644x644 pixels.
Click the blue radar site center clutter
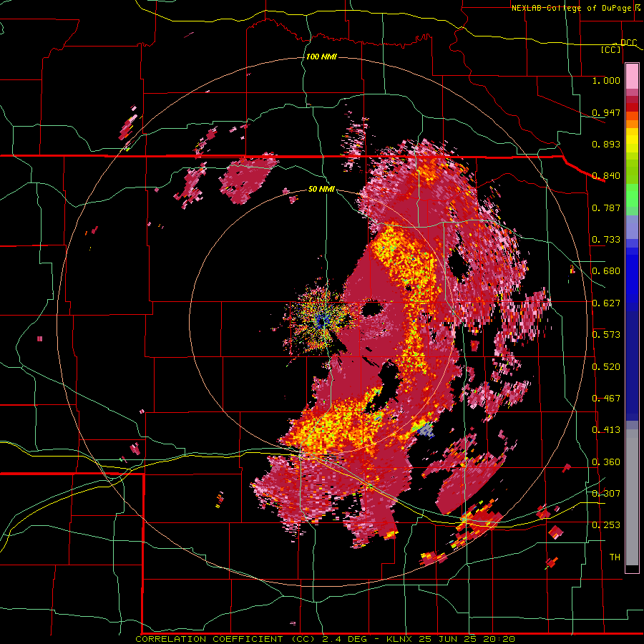click(322, 321)
